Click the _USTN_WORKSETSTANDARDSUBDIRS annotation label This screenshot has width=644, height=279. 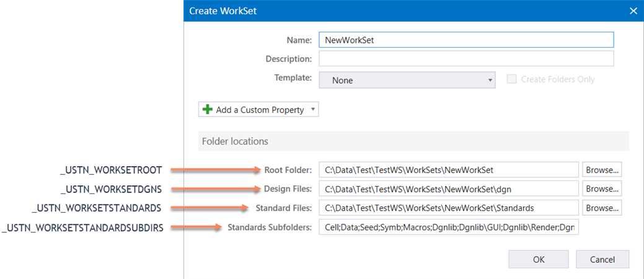83,228
